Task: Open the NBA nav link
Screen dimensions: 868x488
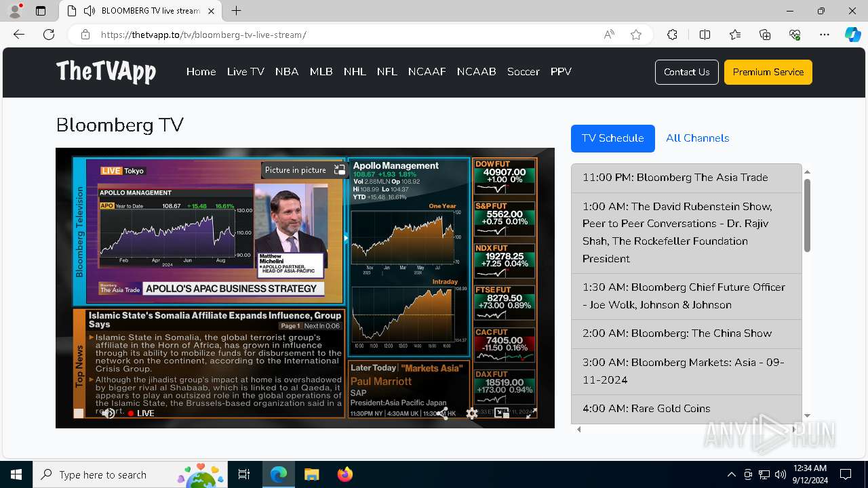Action: pyautogui.click(x=287, y=72)
